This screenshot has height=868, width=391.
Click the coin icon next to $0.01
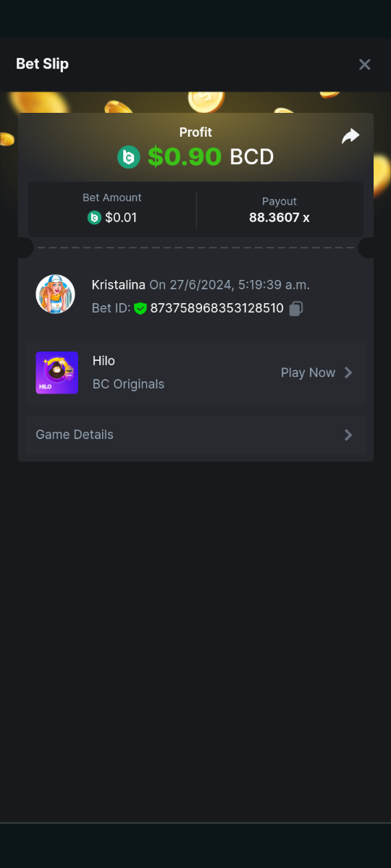click(94, 217)
